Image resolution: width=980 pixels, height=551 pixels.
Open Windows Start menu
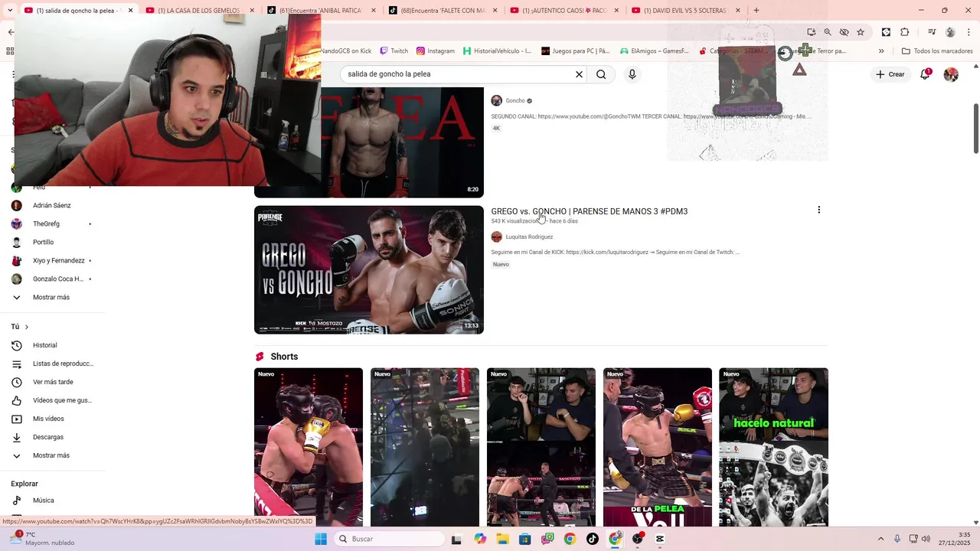(x=321, y=539)
